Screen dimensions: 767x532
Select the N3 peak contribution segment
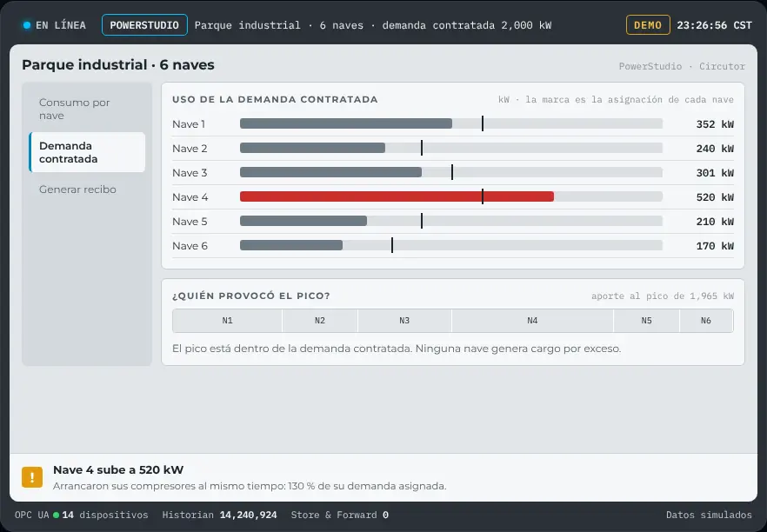404,321
